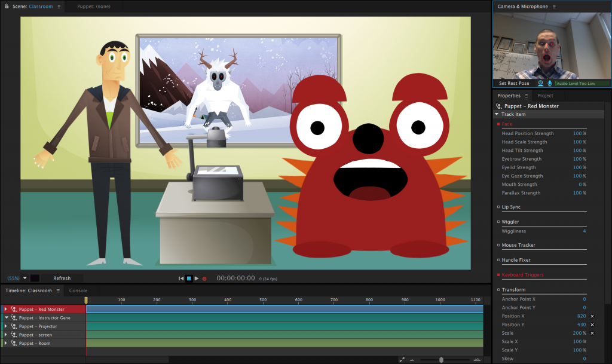Switch to the Console tab
This screenshot has width=612, height=364.
[x=78, y=290]
